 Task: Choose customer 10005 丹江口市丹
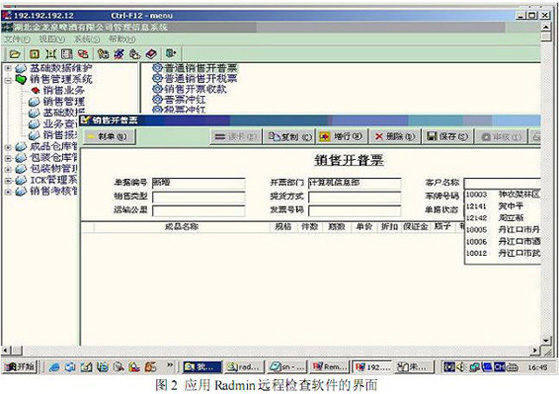pyautogui.click(x=503, y=230)
